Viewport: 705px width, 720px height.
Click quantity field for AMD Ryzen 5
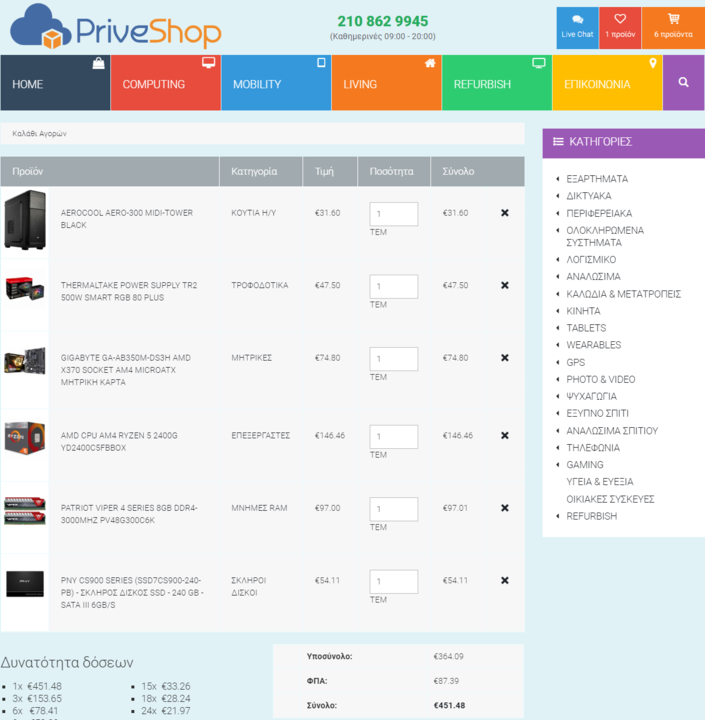394,437
